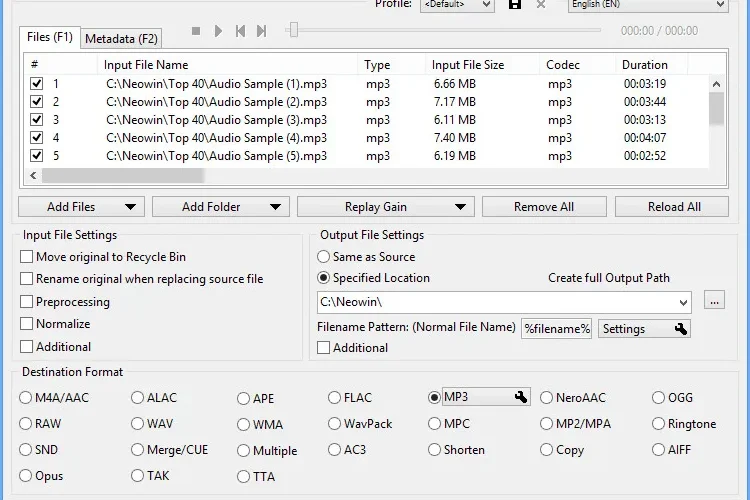Open the Files (F1) tab
This screenshot has width=750, height=500.
click(x=50, y=37)
